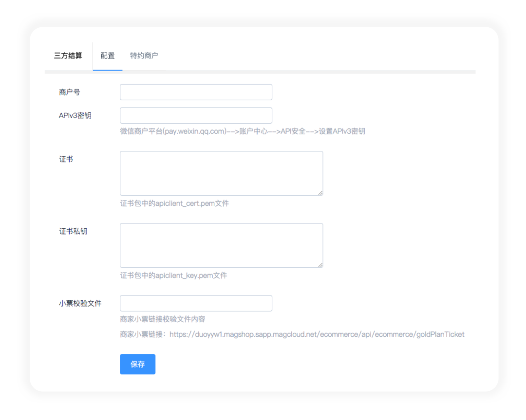This screenshot has width=526, height=420.
Task: Focus the APIv3密钥 input field
Action: (x=196, y=115)
